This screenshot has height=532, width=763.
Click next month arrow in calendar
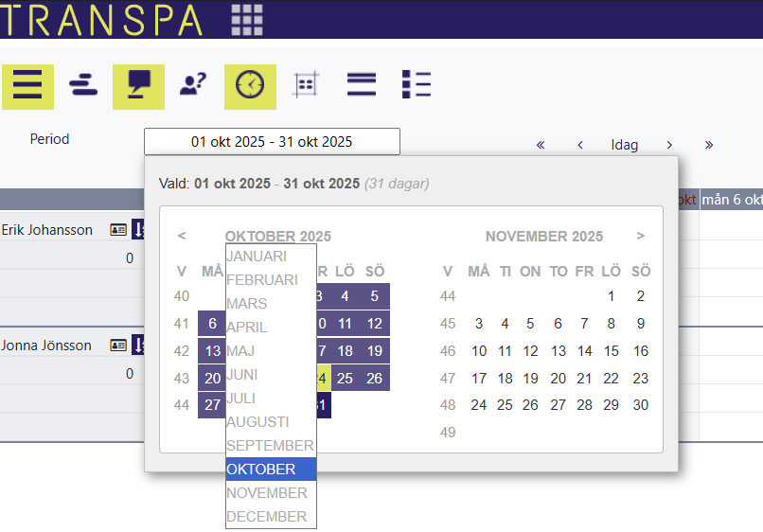640,236
